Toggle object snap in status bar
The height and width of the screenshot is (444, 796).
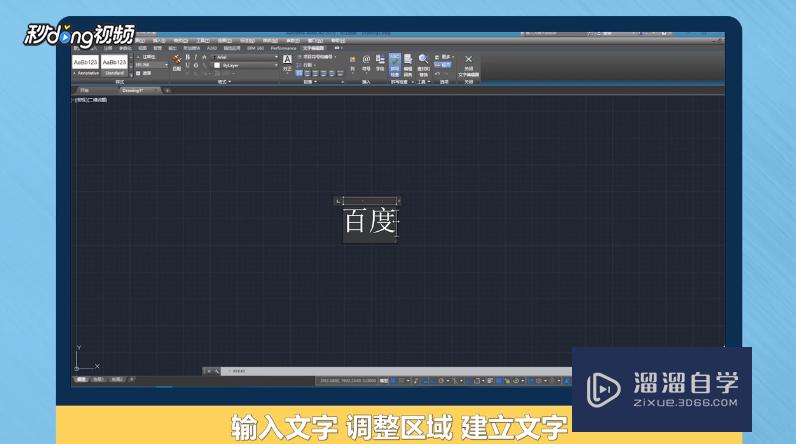tap(477, 381)
